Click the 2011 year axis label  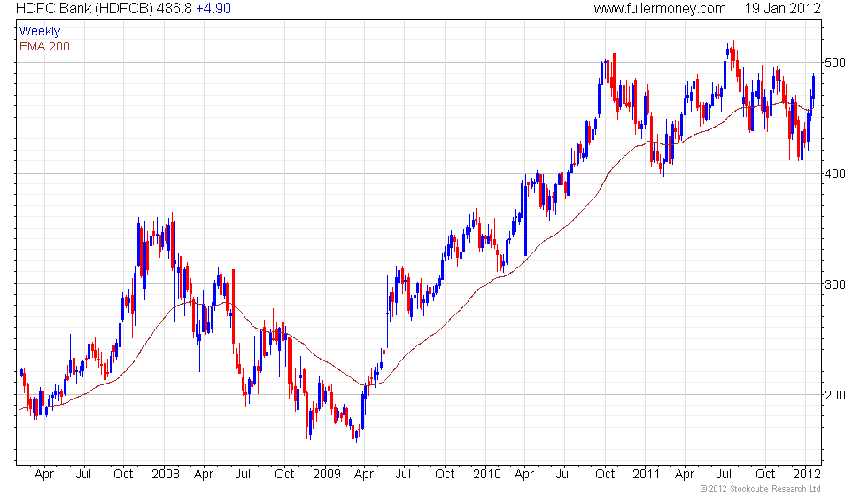pyautogui.click(x=646, y=475)
